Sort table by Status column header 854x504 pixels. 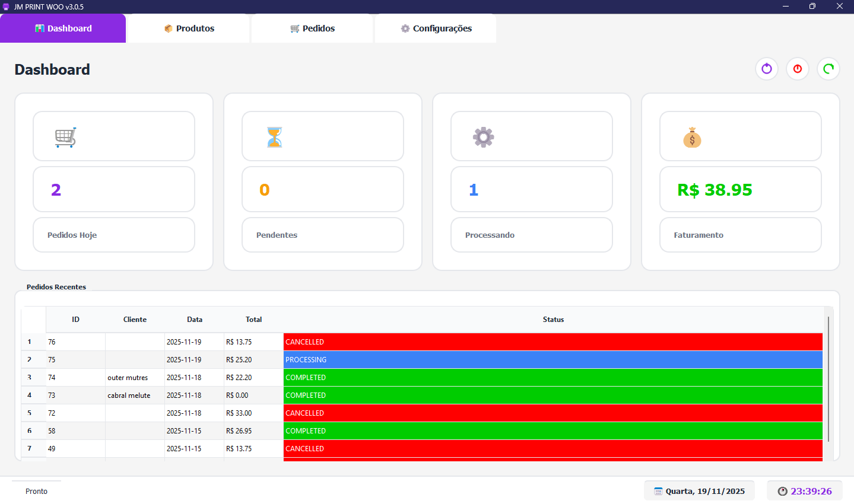tap(553, 320)
